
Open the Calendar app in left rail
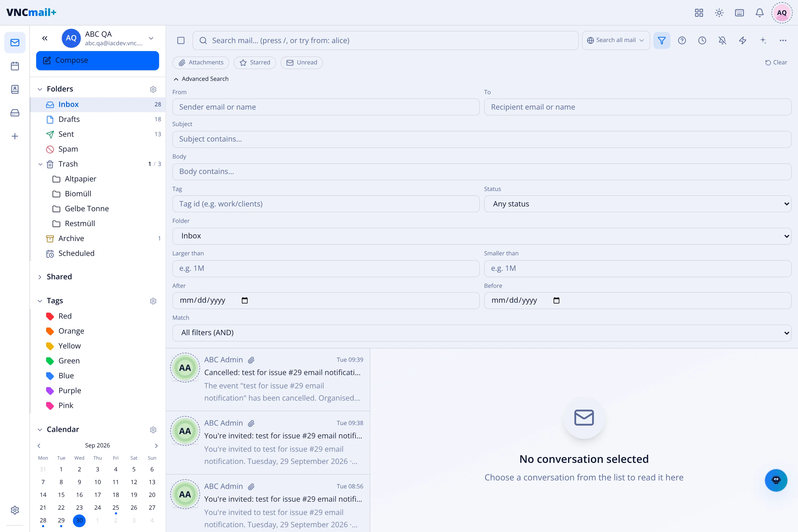tap(15, 66)
